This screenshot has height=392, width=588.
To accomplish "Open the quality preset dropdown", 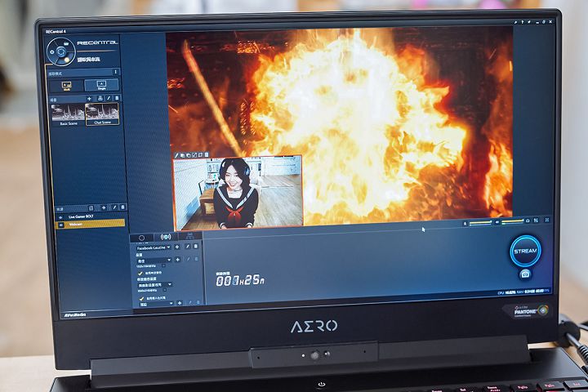I will (154, 261).
